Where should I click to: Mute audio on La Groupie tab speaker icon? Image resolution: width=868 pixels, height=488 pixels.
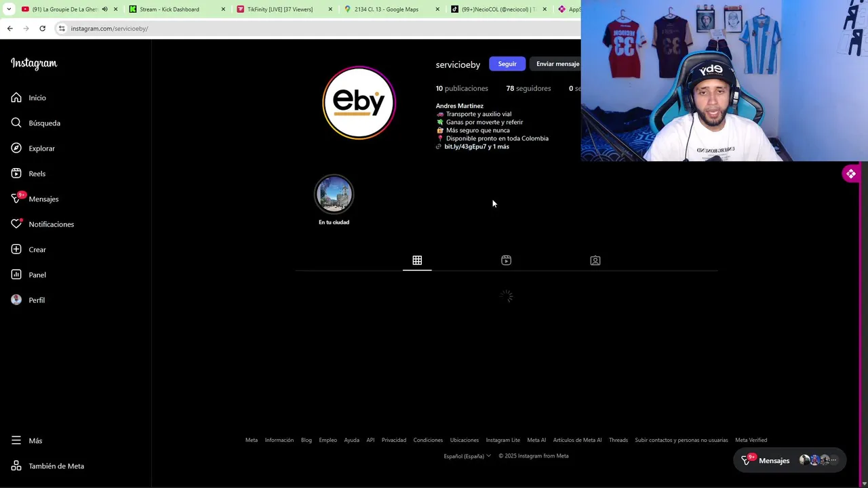pos(104,9)
